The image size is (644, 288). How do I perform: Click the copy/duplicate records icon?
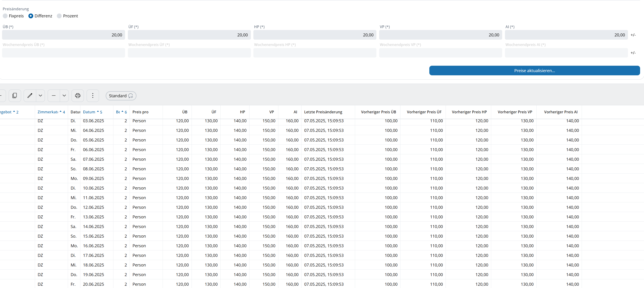(x=15, y=96)
